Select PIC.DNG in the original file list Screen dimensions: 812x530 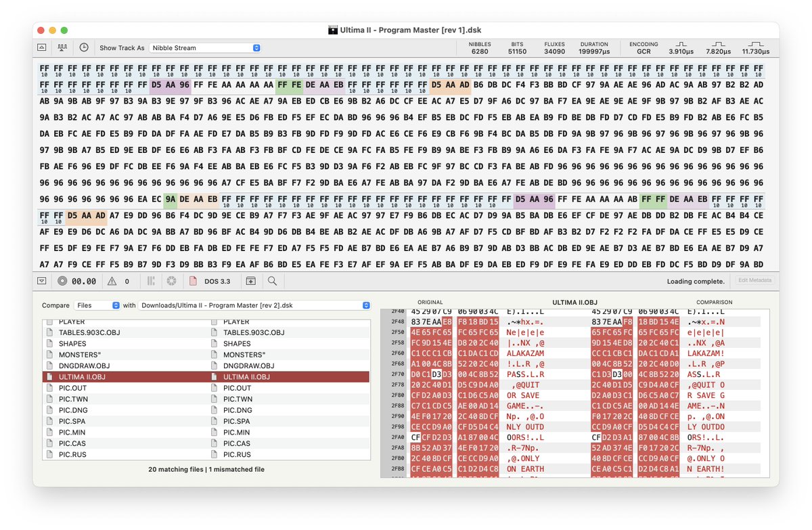click(73, 410)
